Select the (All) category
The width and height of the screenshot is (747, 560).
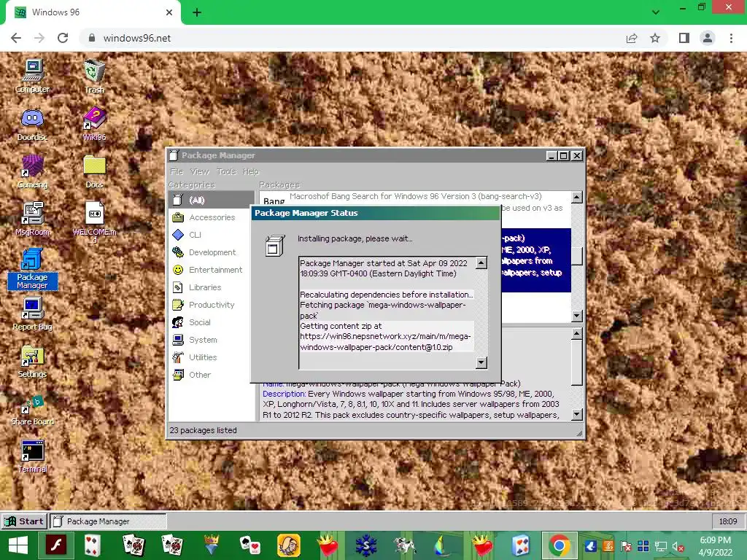[212, 200]
